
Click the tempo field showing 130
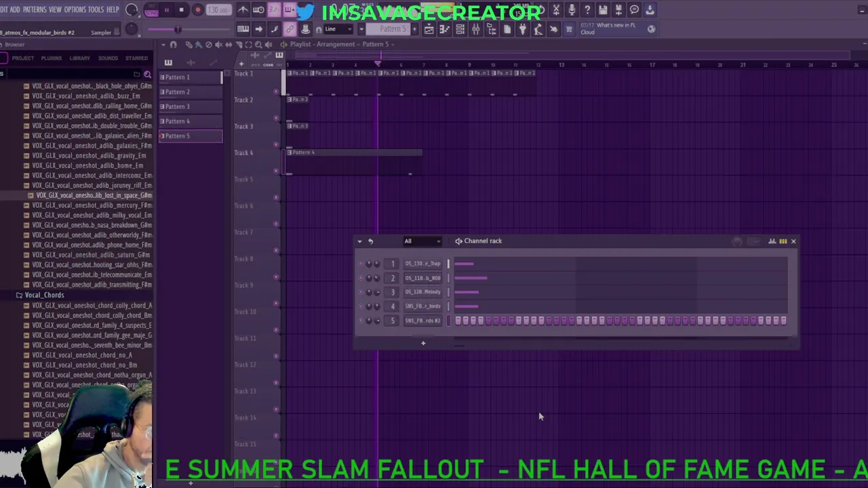(x=218, y=10)
